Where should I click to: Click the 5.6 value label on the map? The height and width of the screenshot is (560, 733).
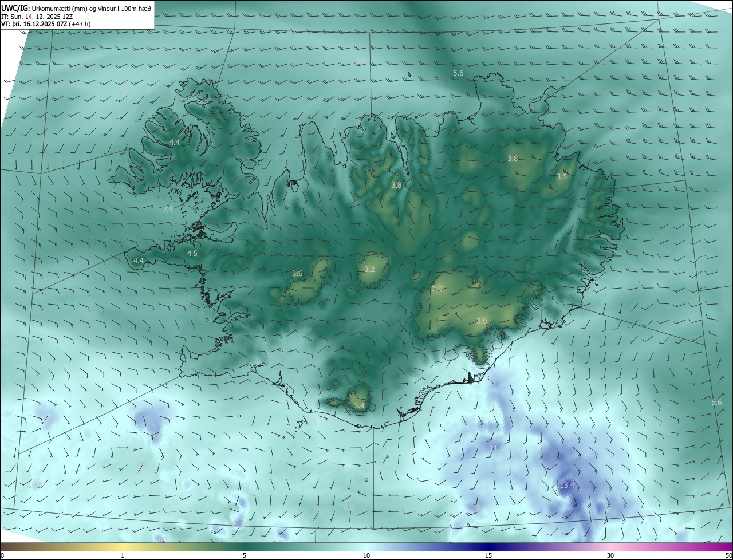click(458, 73)
